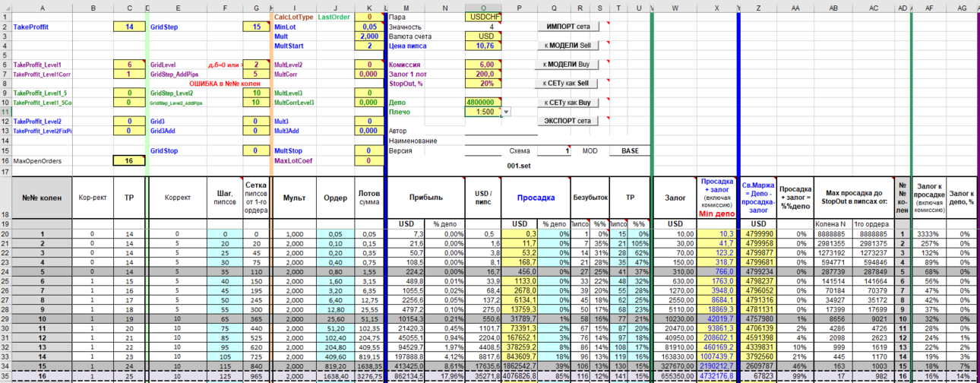Select row 18 header
This screenshot has height=383, width=980.
(x=5, y=198)
